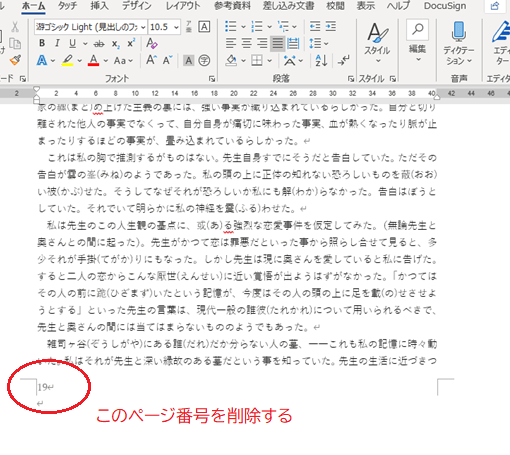Open DocuSign tab
Screen dimensions: 510x455
click(445, 6)
